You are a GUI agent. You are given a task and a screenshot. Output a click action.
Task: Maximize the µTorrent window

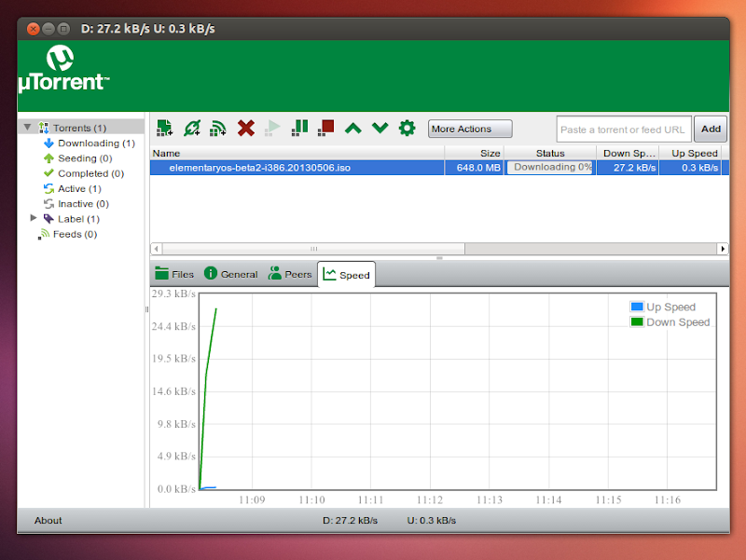pyautogui.click(x=63, y=29)
